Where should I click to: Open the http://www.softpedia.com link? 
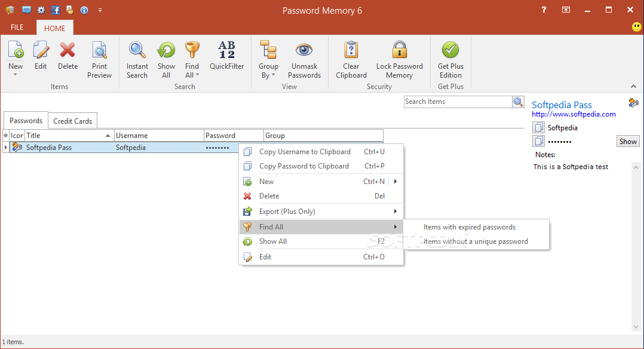574,114
